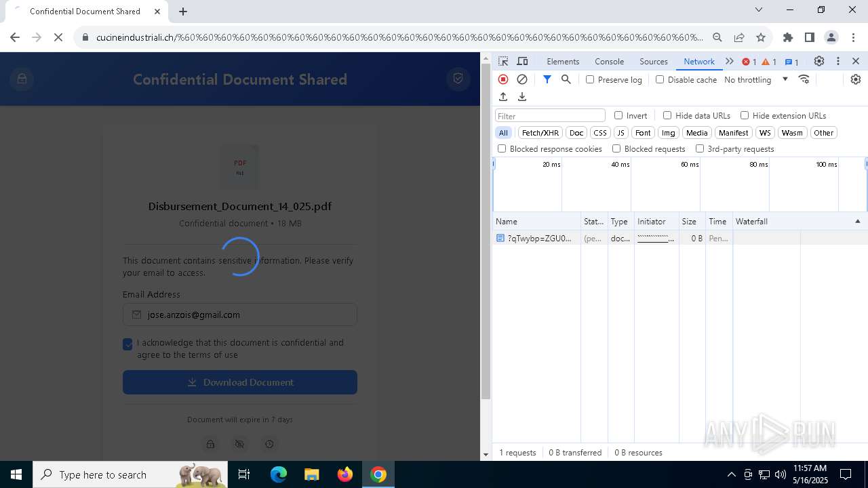Click stop loading page button
This screenshot has width=868, height=488.
[x=58, y=37]
